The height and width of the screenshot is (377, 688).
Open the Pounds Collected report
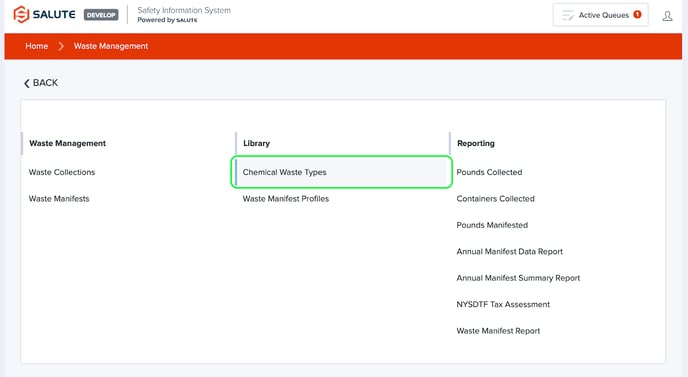(x=489, y=172)
